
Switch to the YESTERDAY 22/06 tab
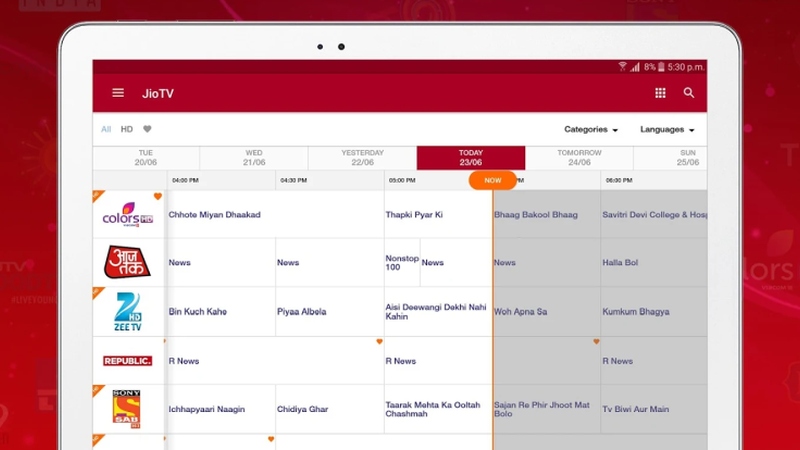coord(362,158)
